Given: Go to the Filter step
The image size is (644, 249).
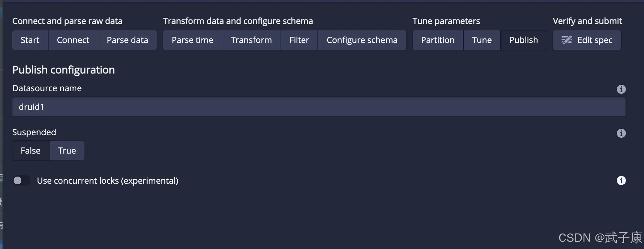Looking at the screenshot, I should click(299, 40).
